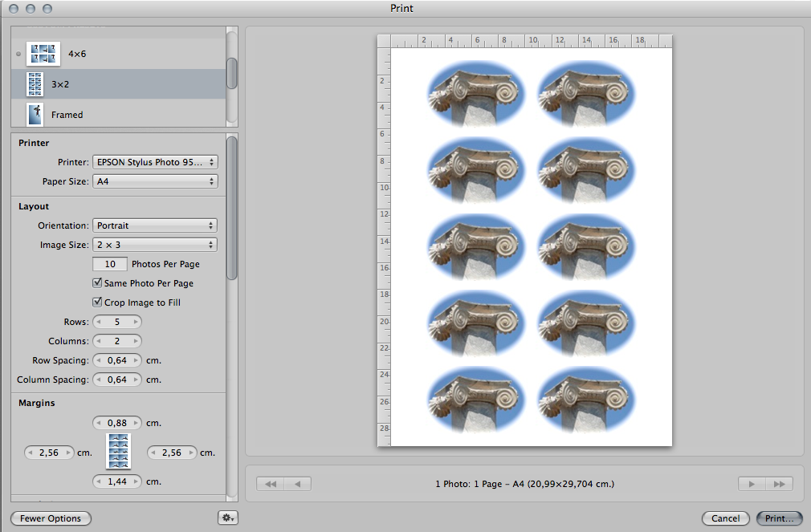This screenshot has height=532, width=811.
Task: Toggle Same Photo Per Page checkbox
Action: tap(97, 282)
